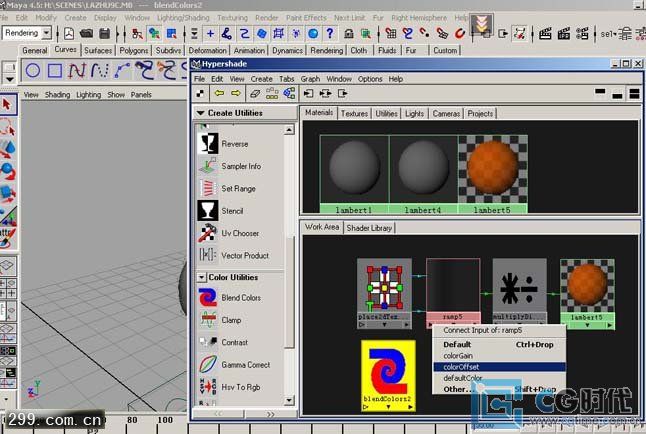Expand the lambert5 node output arrow

coord(609,325)
